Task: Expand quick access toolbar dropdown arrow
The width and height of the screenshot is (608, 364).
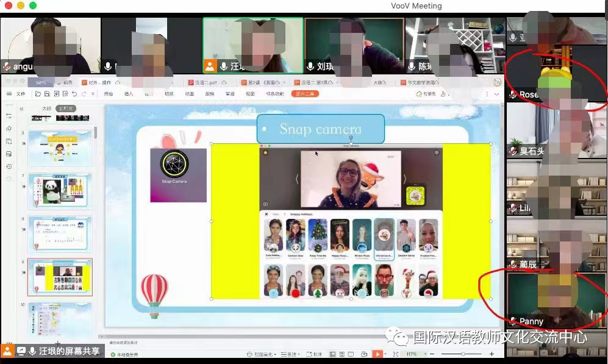Action: (93, 94)
